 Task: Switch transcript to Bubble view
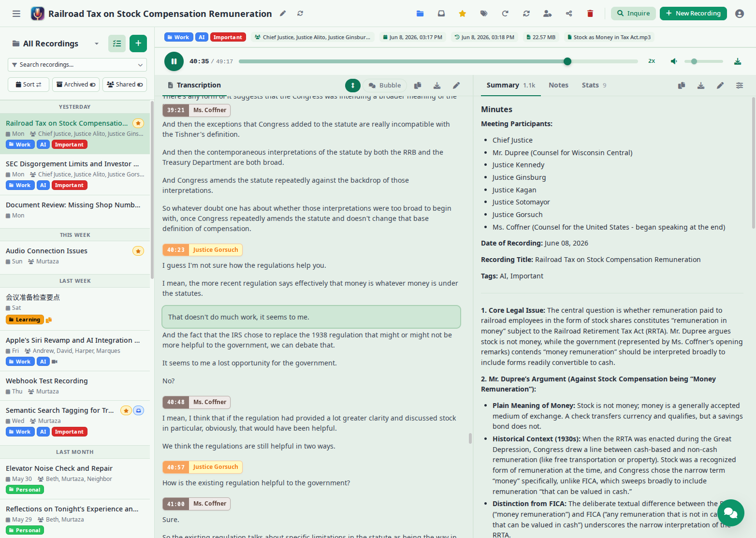(385, 86)
